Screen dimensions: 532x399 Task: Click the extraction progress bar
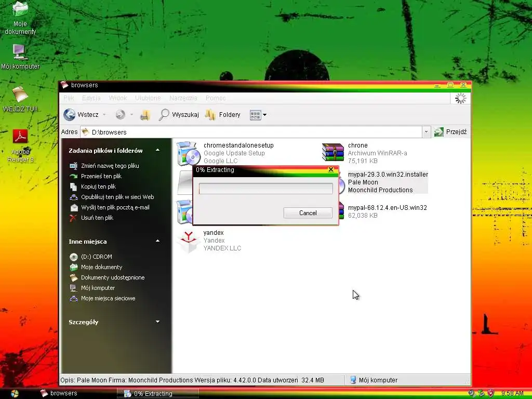(x=265, y=188)
